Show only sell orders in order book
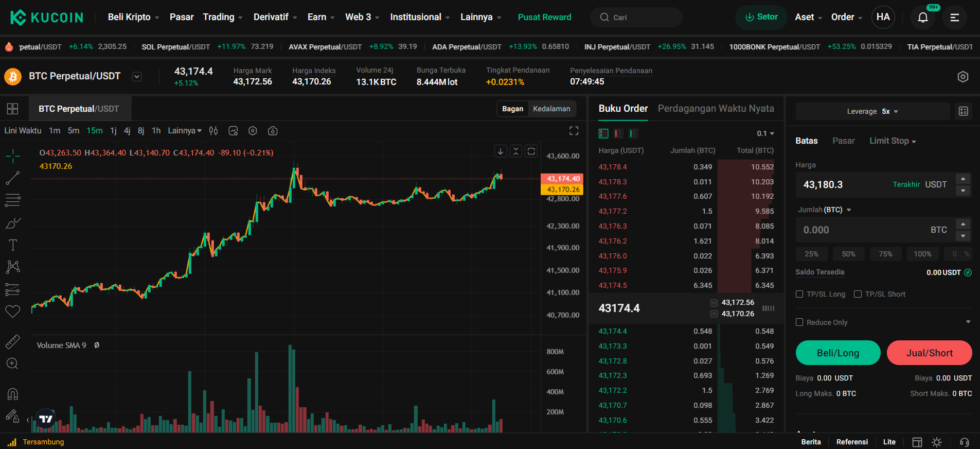Viewport: 980px width, 449px height. 618,133
